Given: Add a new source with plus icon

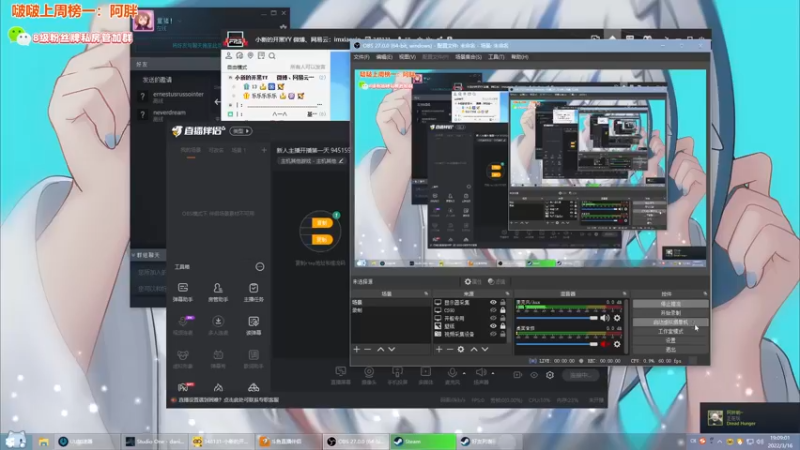Looking at the screenshot, I should coord(439,349).
